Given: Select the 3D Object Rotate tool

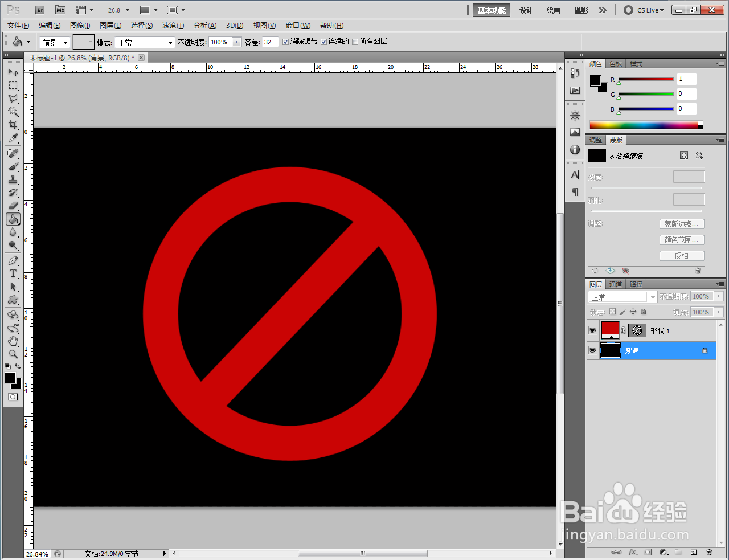Looking at the screenshot, I should [x=13, y=316].
